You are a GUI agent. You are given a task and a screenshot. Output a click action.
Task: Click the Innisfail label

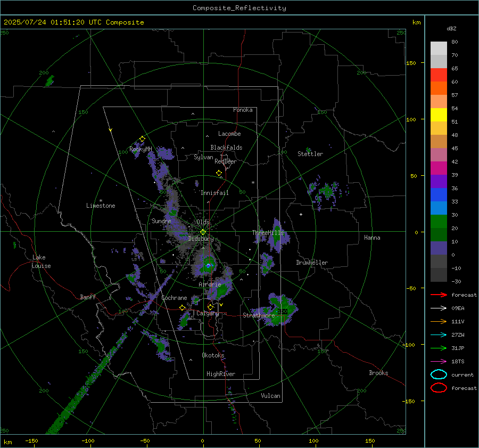pyautogui.click(x=214, y=193)
